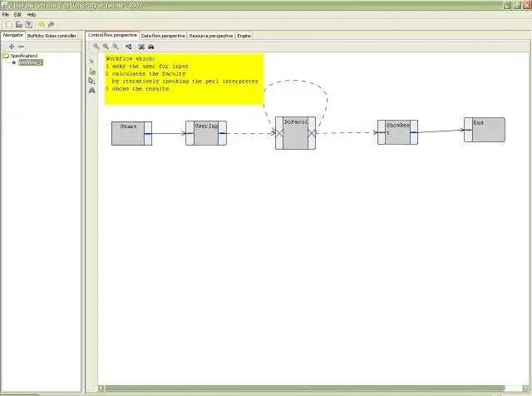Select the Control flow perspective tab
Image resolution: width=532 pixels, height=396 pixels.
coord(112,35)
